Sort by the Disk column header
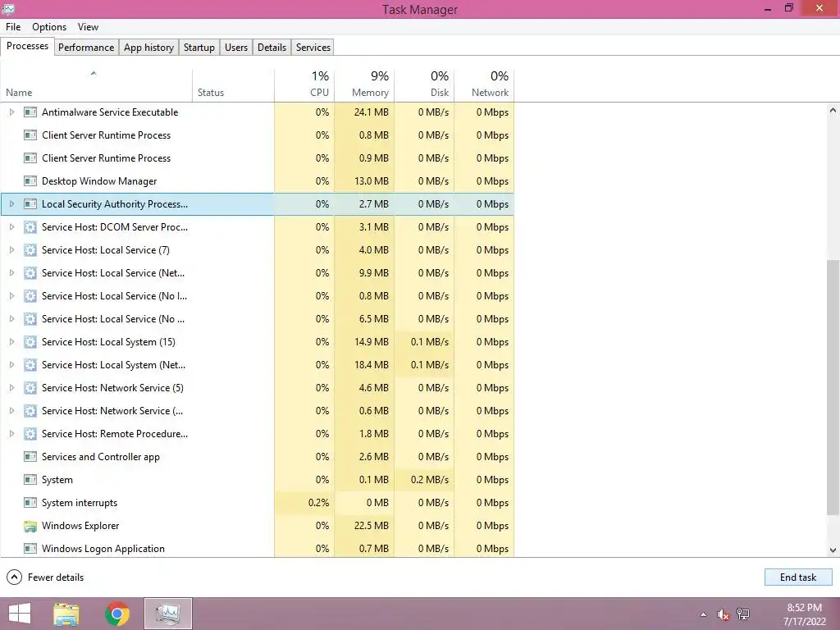Screen dimensions: 840x630 point(424,85)
